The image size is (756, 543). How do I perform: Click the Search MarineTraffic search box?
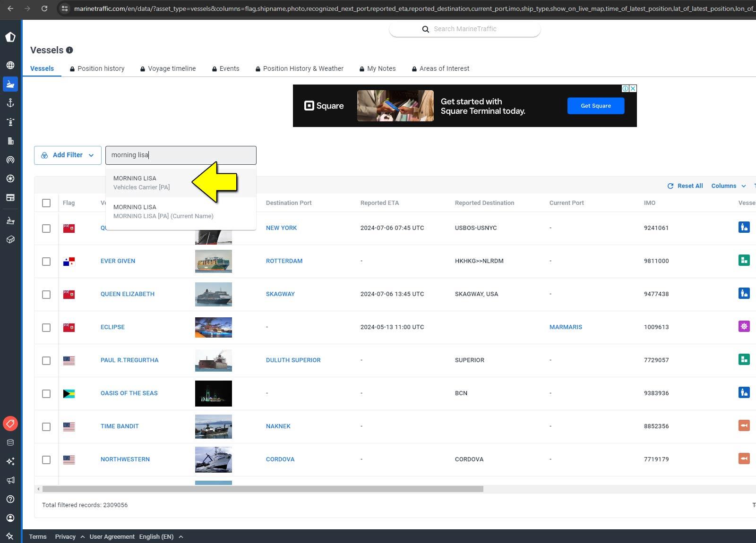[x=465, y=29]
